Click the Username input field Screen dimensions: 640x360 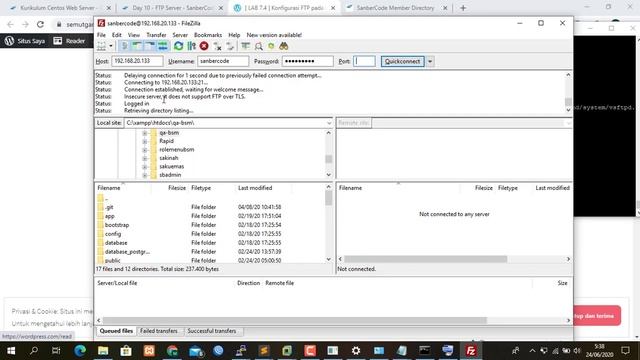coord(223,61)
